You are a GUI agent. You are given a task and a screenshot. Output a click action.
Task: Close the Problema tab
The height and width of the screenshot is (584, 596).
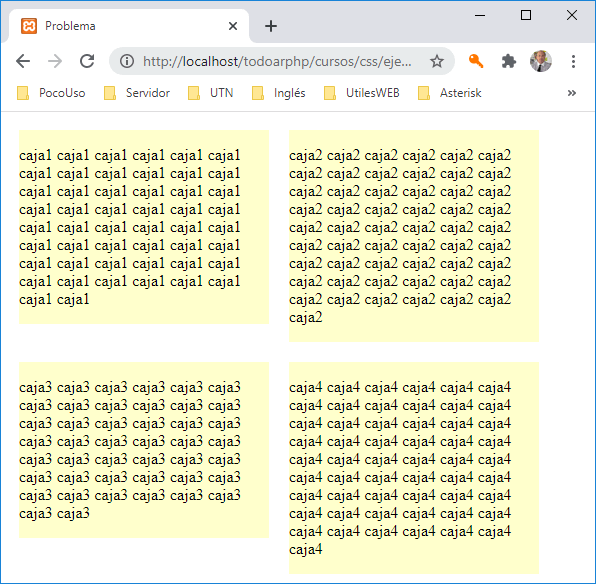(x=233, y=26)
